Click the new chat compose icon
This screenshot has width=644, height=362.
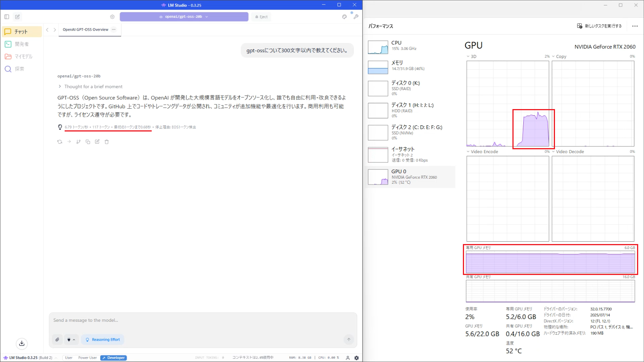[17, 17]
